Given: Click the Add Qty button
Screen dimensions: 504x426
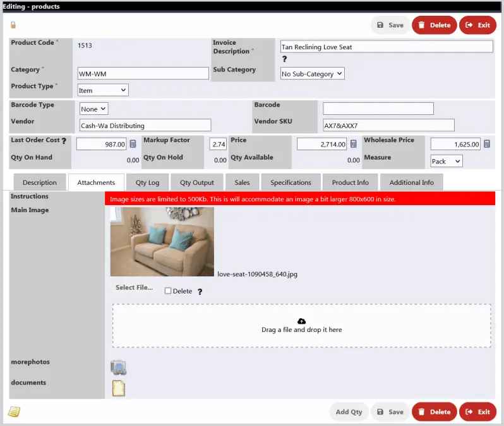Looking at the screenshot, I should click(x=349, y=411).
